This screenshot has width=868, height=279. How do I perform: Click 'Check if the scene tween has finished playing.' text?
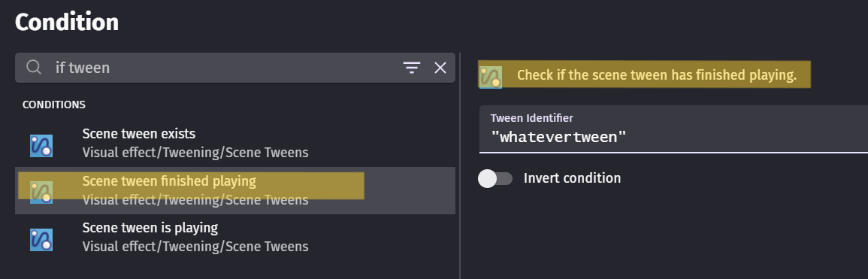tap(657, 75)
